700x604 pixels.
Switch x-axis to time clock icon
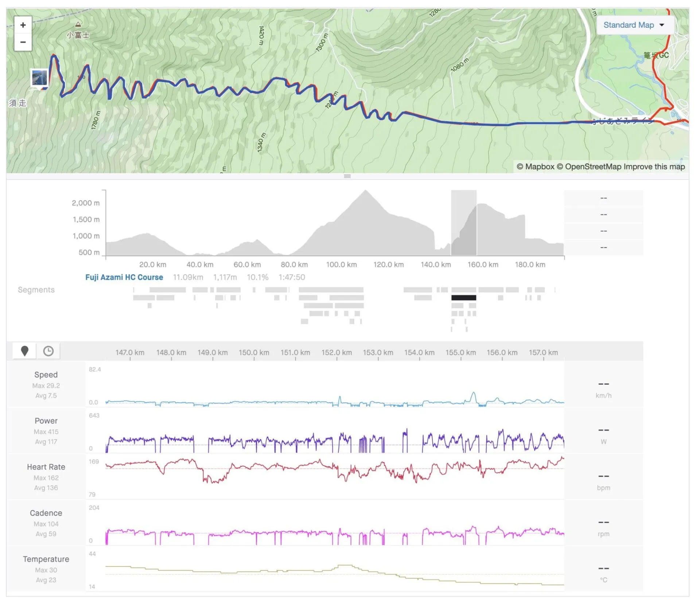tap(48, 351)
